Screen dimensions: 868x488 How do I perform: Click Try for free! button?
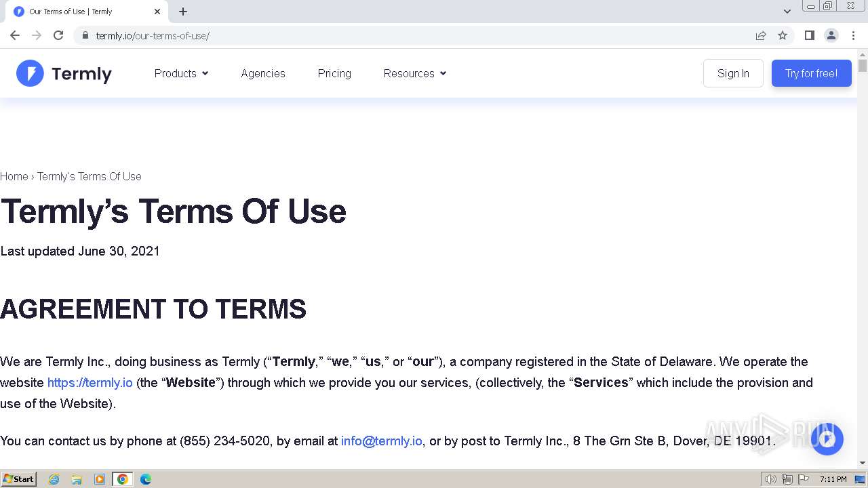[811, 73]
